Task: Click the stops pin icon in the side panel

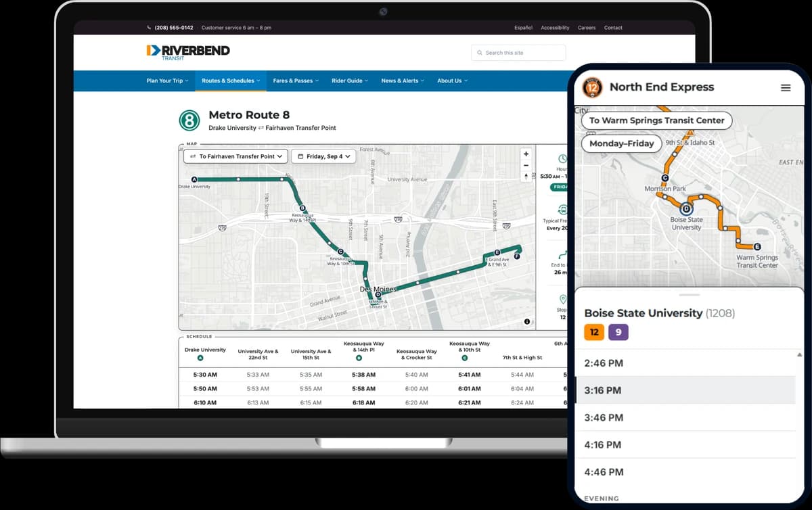Action: pyautogui.click(x=562, y=300)
